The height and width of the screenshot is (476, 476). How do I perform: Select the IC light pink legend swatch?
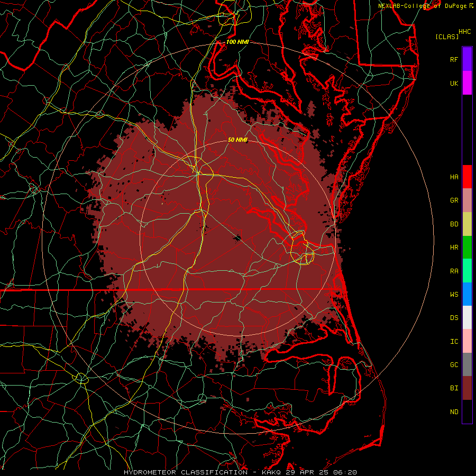tap(467, 341)
